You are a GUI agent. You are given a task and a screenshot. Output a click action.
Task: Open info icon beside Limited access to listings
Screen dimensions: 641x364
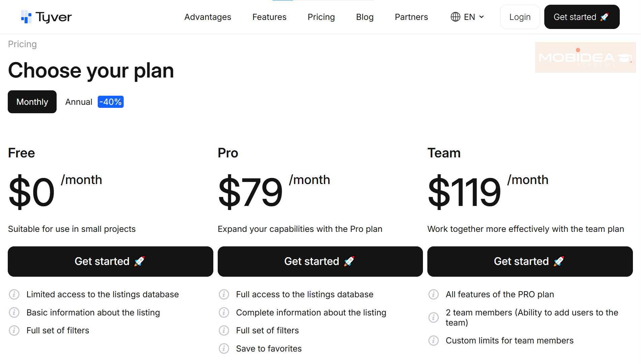pyautogui.click(x=14, y=294)
